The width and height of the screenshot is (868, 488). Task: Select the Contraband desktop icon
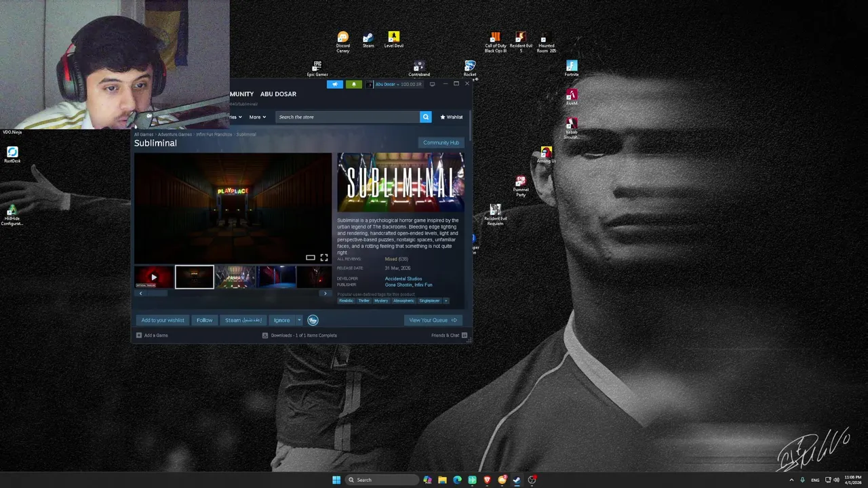[419, 68]
